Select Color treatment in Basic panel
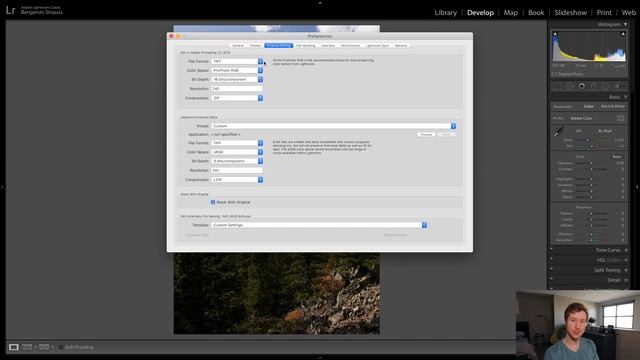This screenshot has height=360, width=640. [588, 106]
